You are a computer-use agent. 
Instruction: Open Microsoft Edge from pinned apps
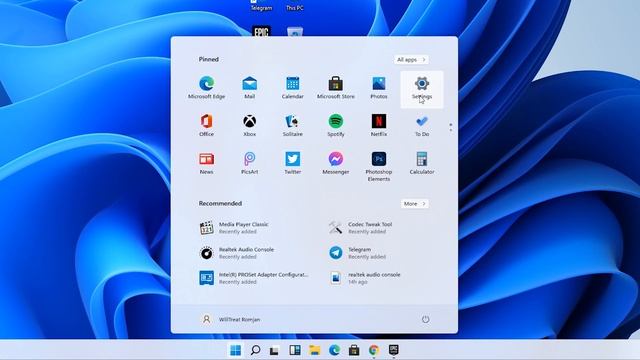(x=207, y=88)
